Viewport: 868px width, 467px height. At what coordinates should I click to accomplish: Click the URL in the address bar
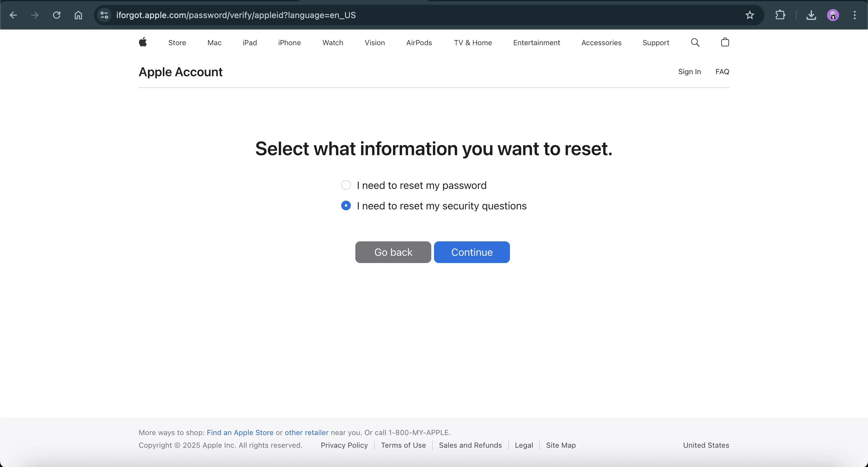coord(236,15)
